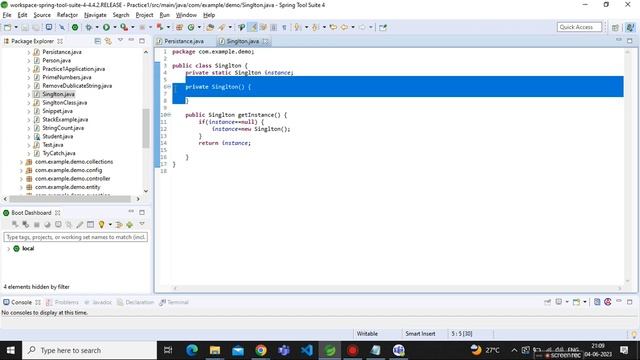Viewport: 640px width, 360px height.
Task: Click the Boot Dashboard start/restart icon
Action: pos(15,224)
